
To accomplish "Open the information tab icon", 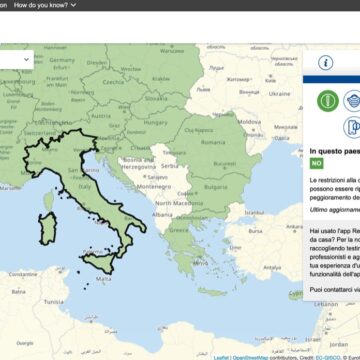I will click(325, 63).
